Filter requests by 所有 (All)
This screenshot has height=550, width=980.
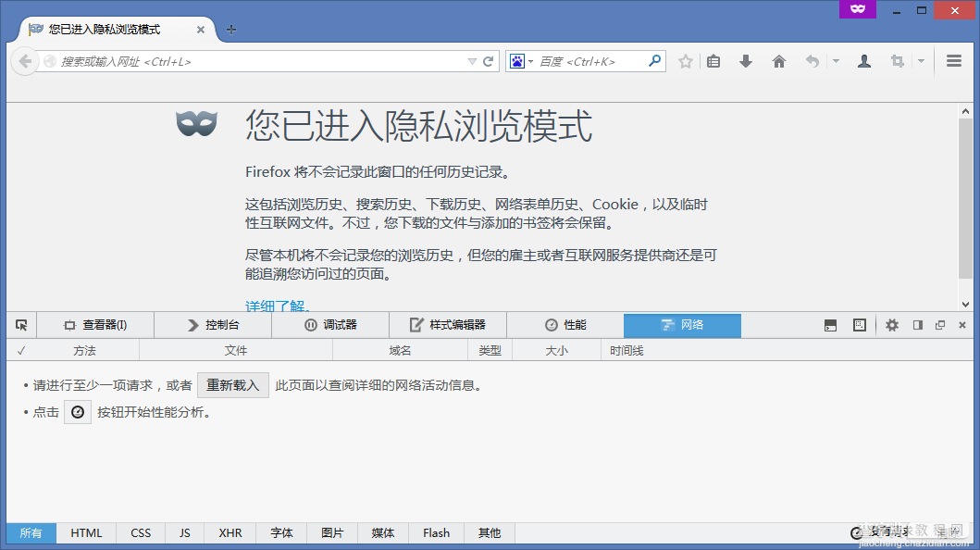point(31,533)
